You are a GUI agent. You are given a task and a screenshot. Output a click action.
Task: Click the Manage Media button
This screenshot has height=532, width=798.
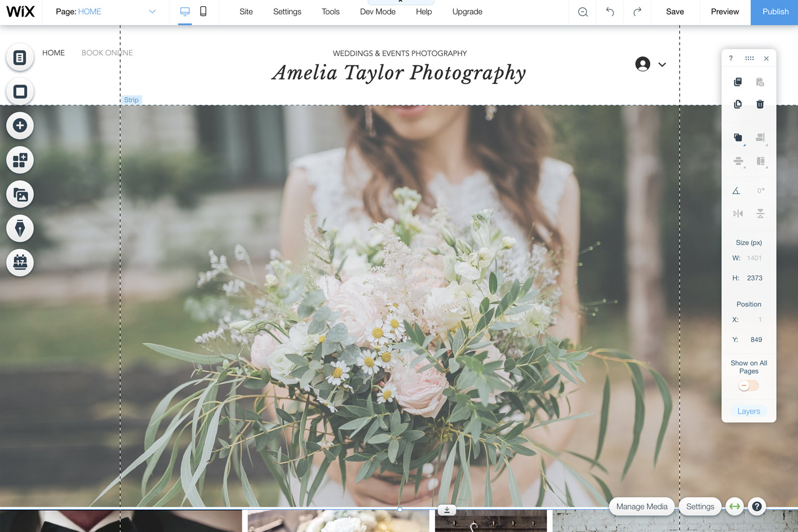coord(641,507)
